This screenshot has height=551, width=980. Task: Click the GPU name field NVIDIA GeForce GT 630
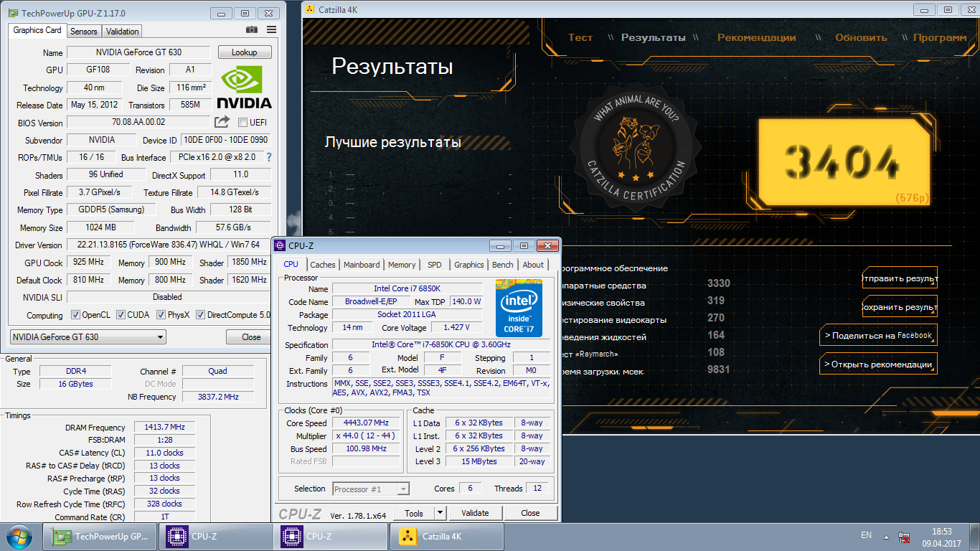[138, 52]
